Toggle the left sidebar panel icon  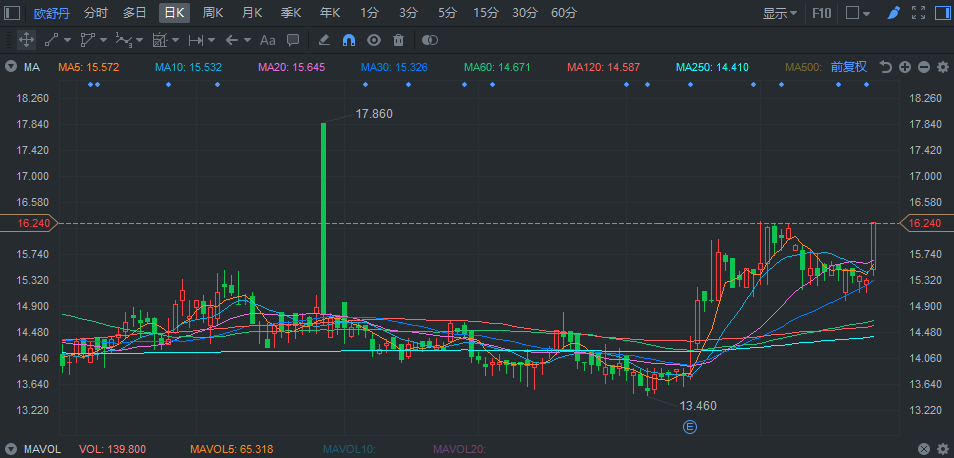[x=12, y=13]
